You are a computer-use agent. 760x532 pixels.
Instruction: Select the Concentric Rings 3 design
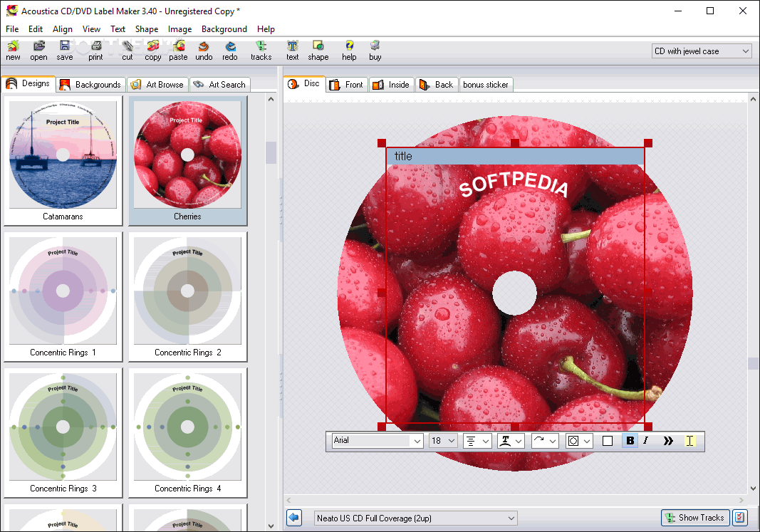tap(63, 433)
